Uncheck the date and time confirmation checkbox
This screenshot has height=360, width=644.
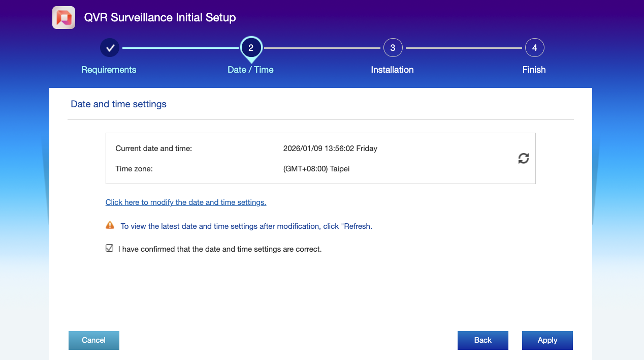coord(109,249)
